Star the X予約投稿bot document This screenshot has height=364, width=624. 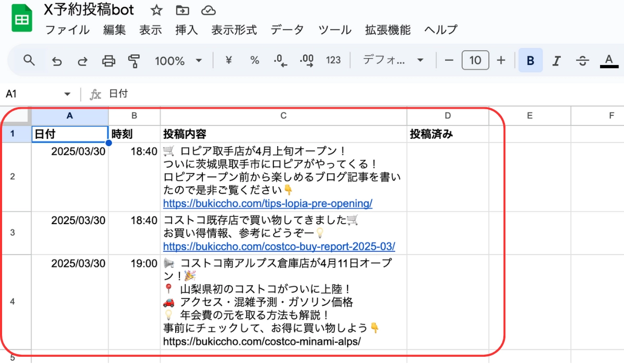tap(156, 10)
